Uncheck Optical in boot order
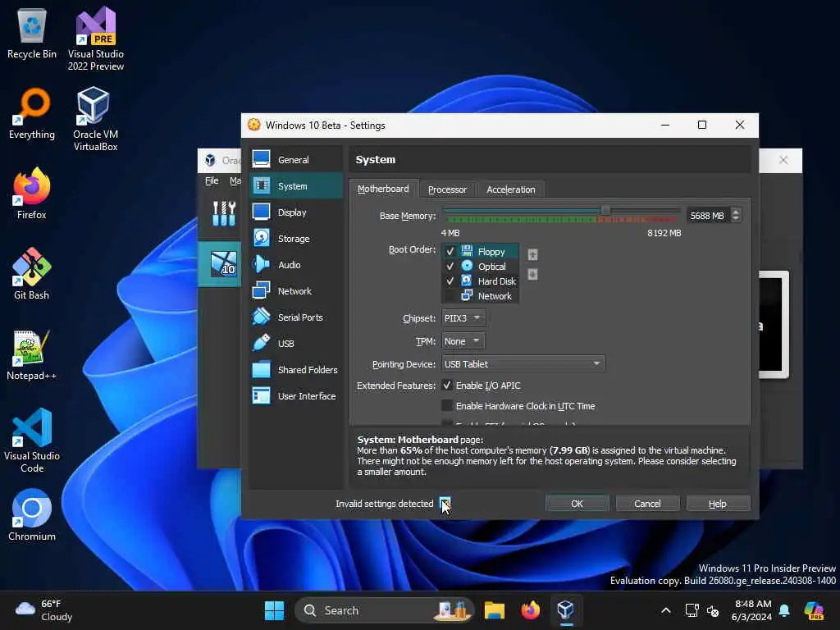This screenshot has width=840, height=630. point(450,267)
